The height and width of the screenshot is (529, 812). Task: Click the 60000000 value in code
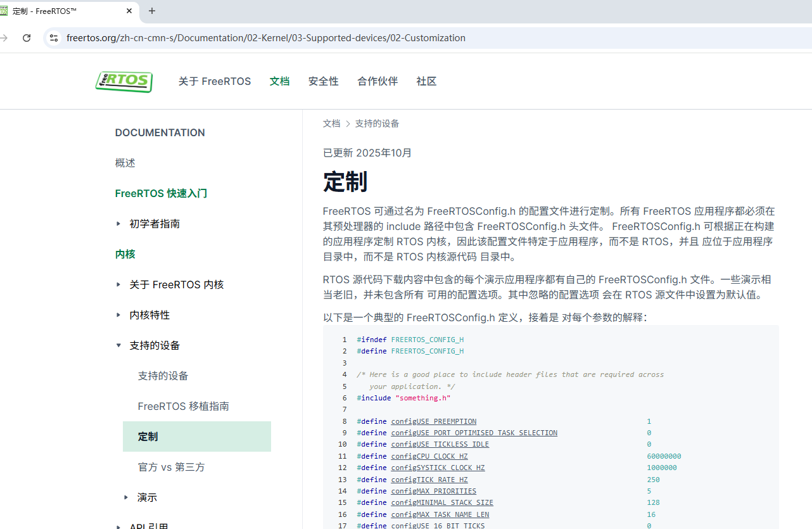[x=664, y=456]
